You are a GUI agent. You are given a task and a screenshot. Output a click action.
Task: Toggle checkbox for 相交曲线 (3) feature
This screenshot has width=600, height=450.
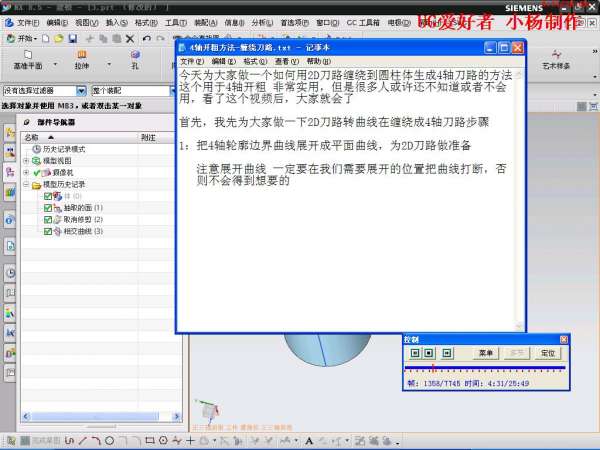[x=48, y=232]
